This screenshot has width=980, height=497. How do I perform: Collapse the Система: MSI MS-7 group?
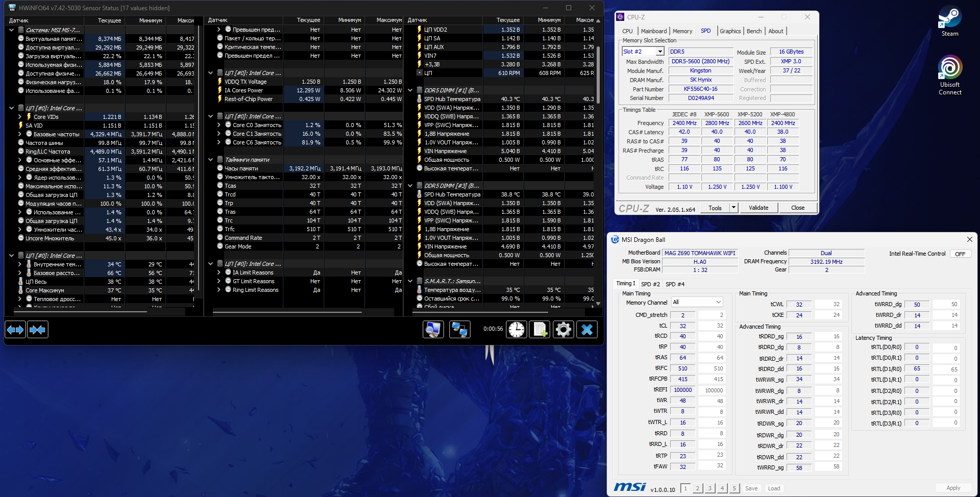click(x=11, y=30)
